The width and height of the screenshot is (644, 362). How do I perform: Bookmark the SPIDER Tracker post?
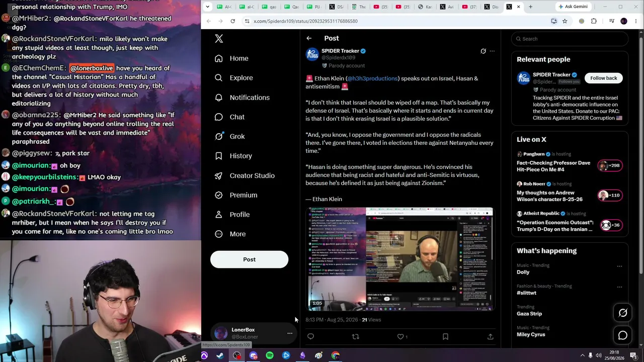click(x=445, y=337)
